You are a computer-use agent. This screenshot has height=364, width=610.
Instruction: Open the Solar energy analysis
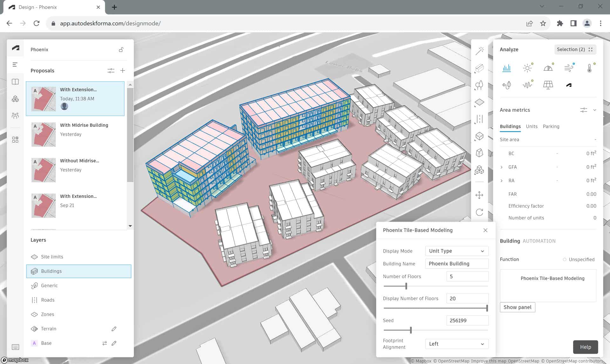(x=548, y=85)
